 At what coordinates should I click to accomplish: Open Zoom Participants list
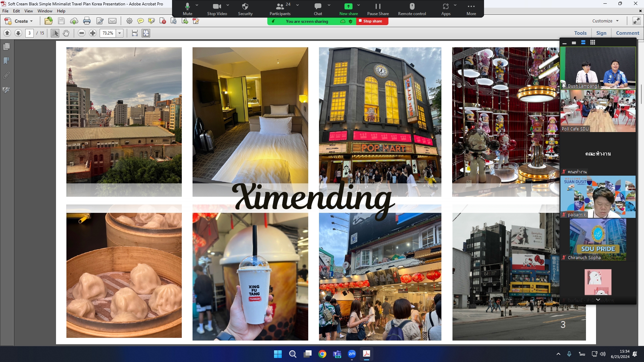point(280,9)
